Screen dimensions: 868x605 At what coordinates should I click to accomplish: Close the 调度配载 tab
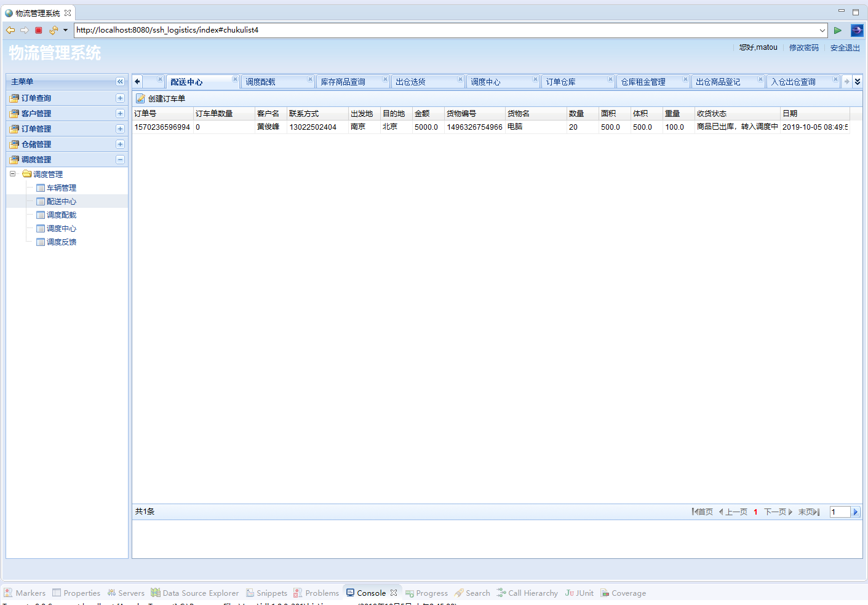(310, 79)
